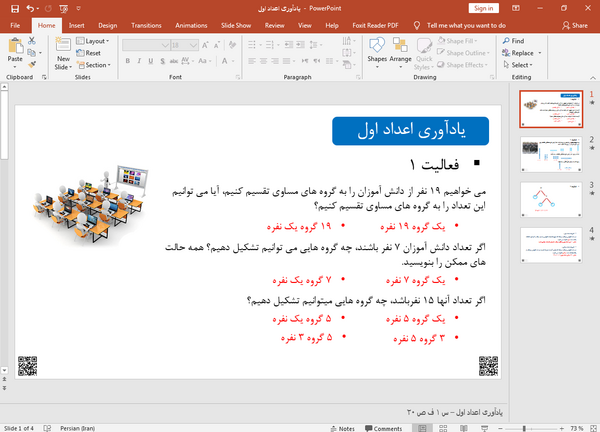Center align the text
600x432 pixels.
(263, 61)
